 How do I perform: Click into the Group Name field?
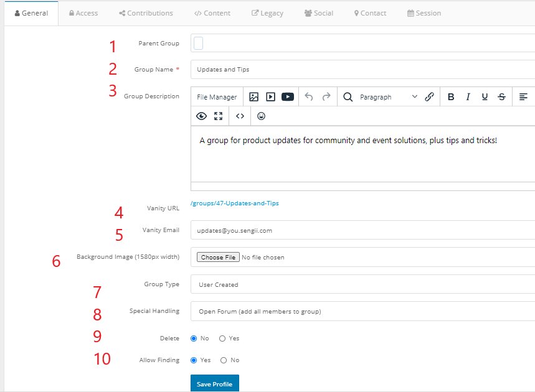(x=362, y=69)
